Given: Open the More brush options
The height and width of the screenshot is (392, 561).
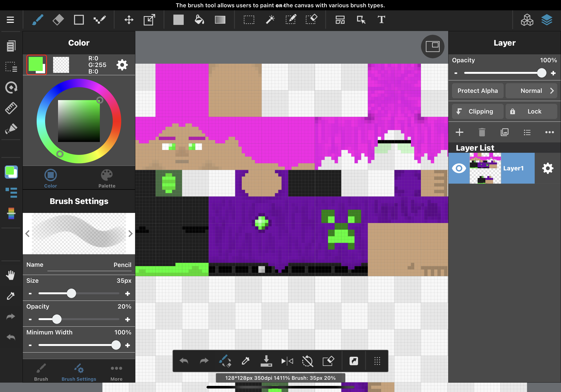Looking at the screenshot, I should [116, 372].
